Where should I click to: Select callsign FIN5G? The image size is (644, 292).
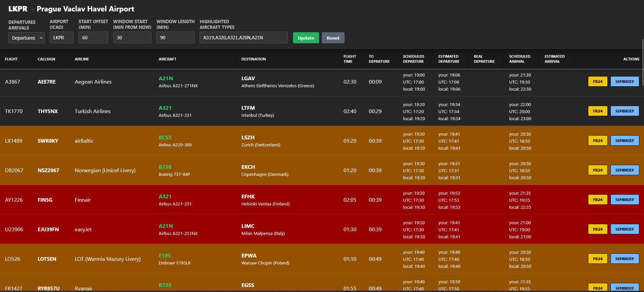click(x=45, y=200)
